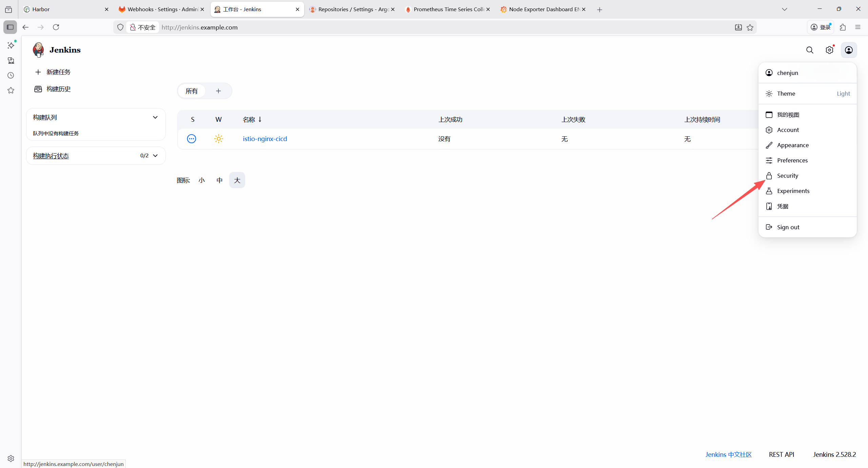Open the istio-nginx-cicd job link
Screen dimensions: 868x468
click(x=265, y=139)
